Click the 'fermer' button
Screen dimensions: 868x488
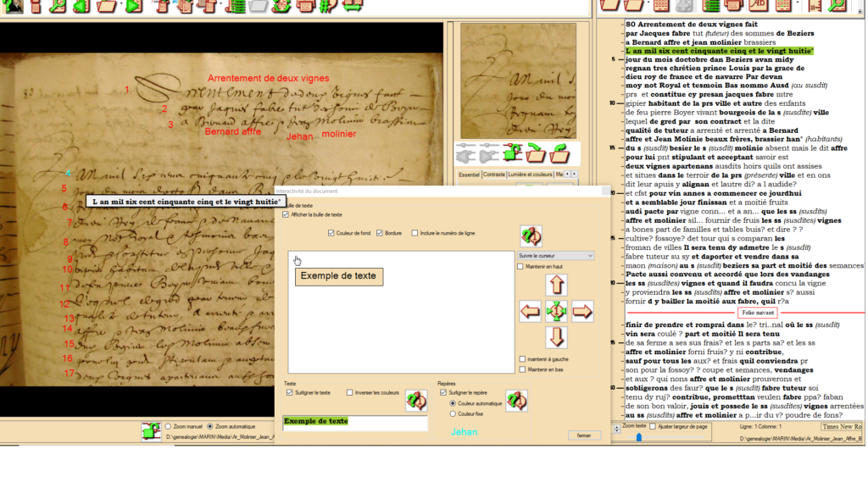point(584,436)
